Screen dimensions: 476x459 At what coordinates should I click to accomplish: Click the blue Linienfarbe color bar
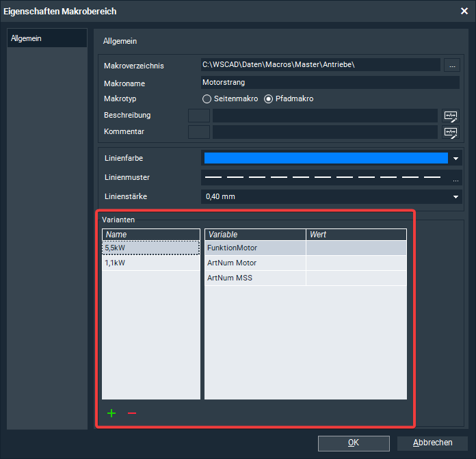click(x=326, y=159)
